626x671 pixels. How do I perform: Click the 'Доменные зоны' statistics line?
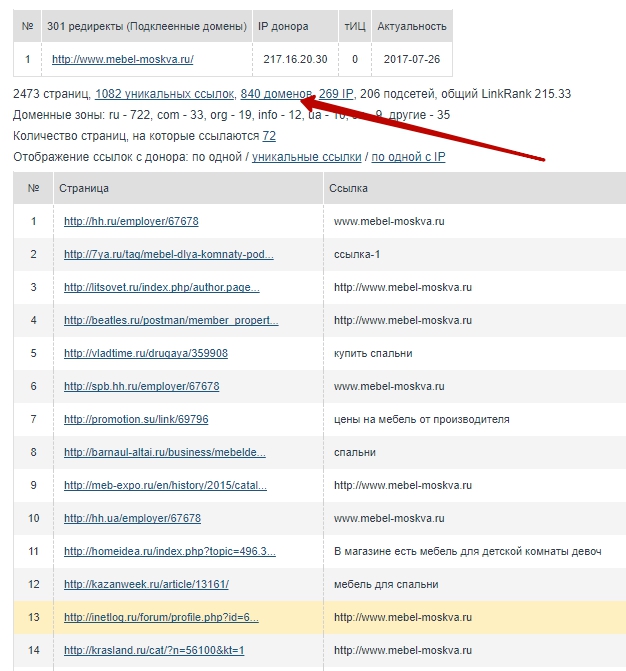[x=231, y=115]
